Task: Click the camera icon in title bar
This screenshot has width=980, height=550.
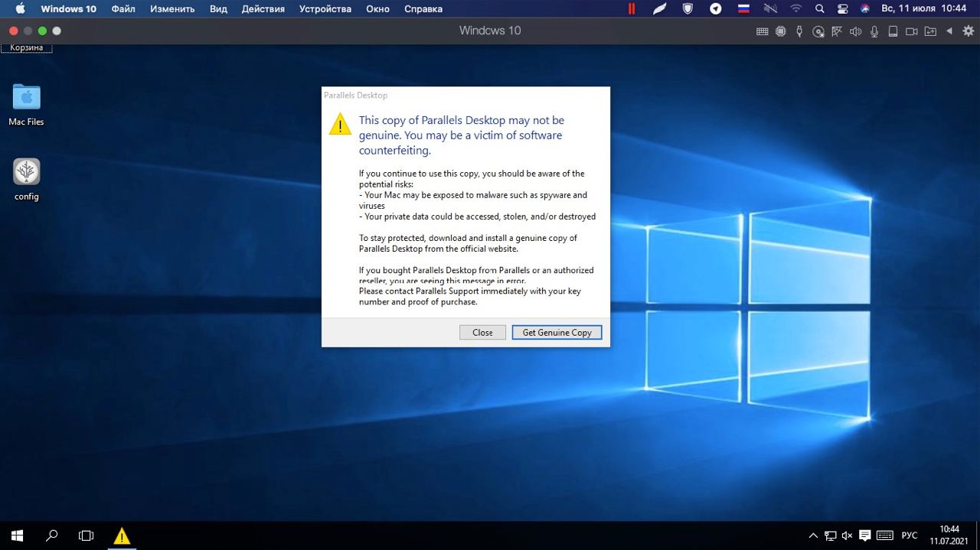Action: click(911, 31)
